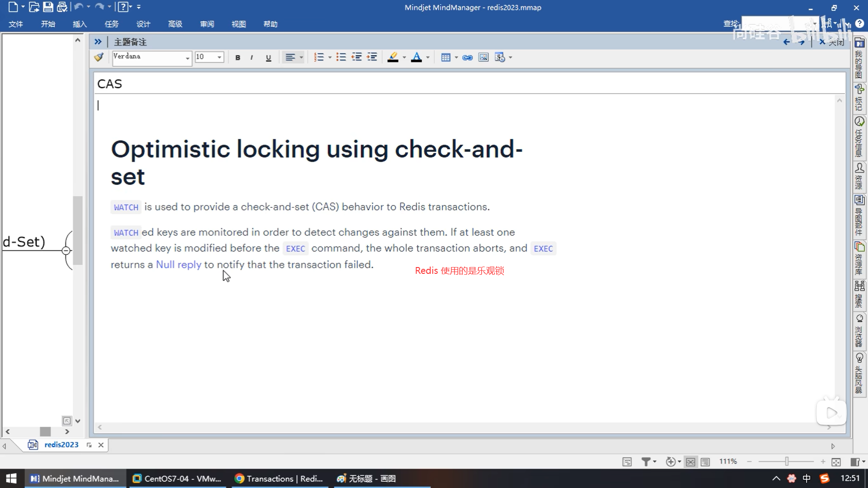The height and width of the screenshot is (488, 868).
Task: Open the Verdana font dropdown
Action: 187,57
